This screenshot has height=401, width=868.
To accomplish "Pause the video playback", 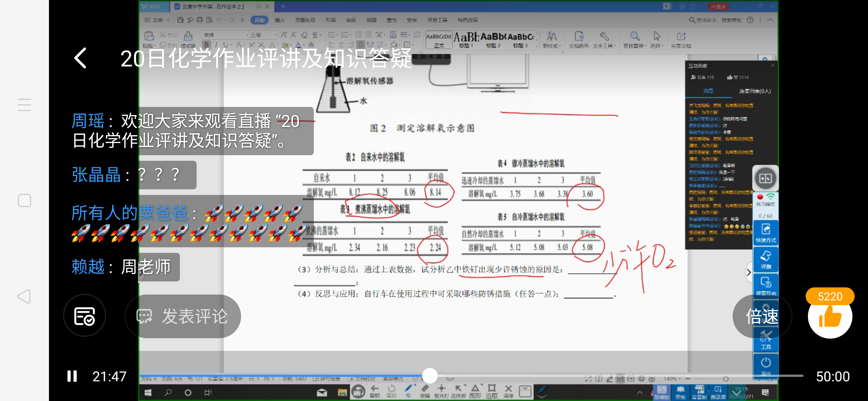I will coord(72,376).
